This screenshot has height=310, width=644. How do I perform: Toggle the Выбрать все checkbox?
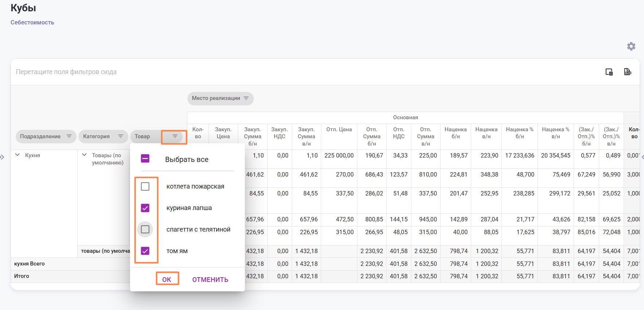point(145,158)
